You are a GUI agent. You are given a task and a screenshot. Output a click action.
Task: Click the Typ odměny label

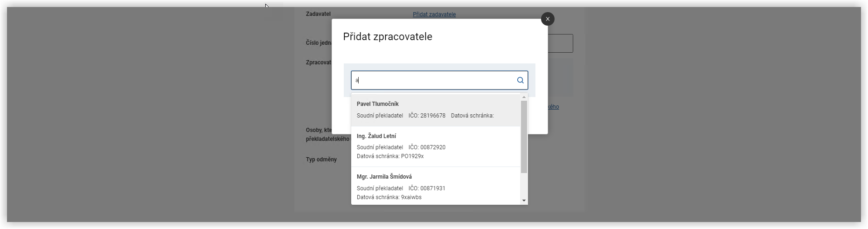[321, 160]
